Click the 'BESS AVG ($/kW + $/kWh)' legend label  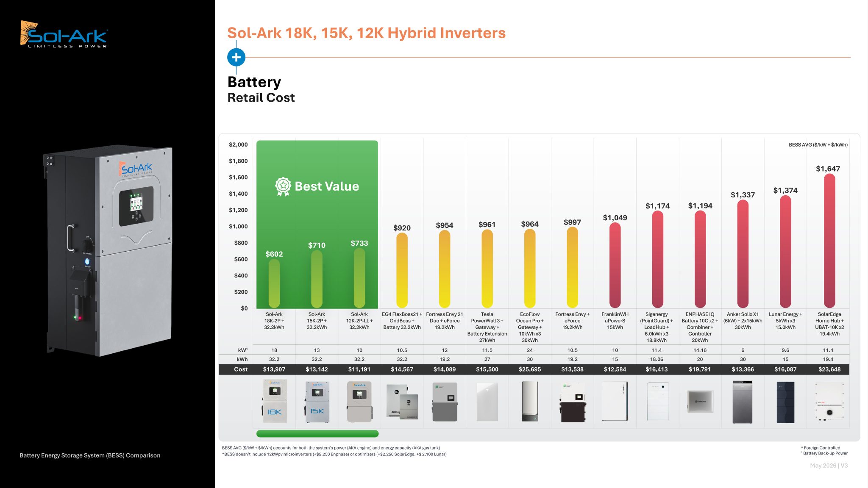(818, 145)
